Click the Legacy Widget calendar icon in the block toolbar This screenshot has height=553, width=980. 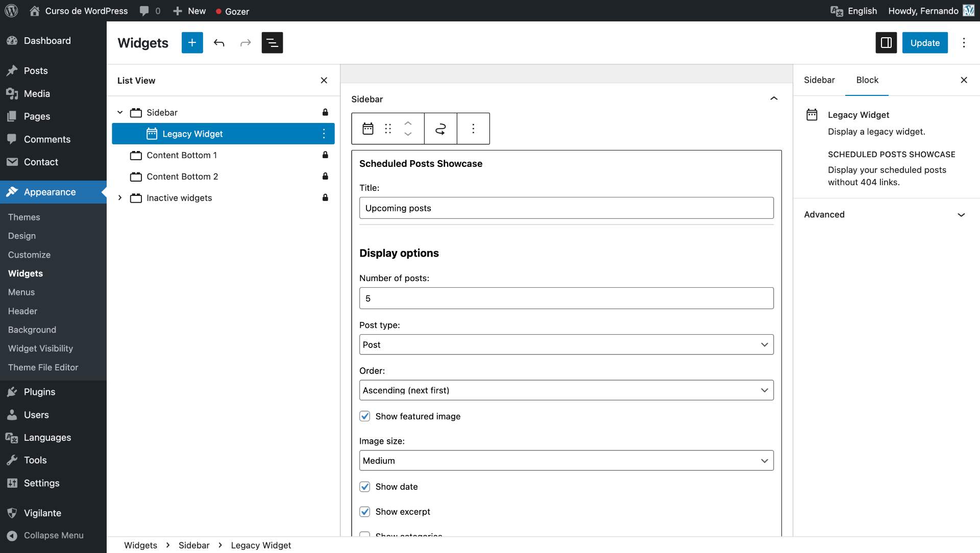click(x=367, y=129)
